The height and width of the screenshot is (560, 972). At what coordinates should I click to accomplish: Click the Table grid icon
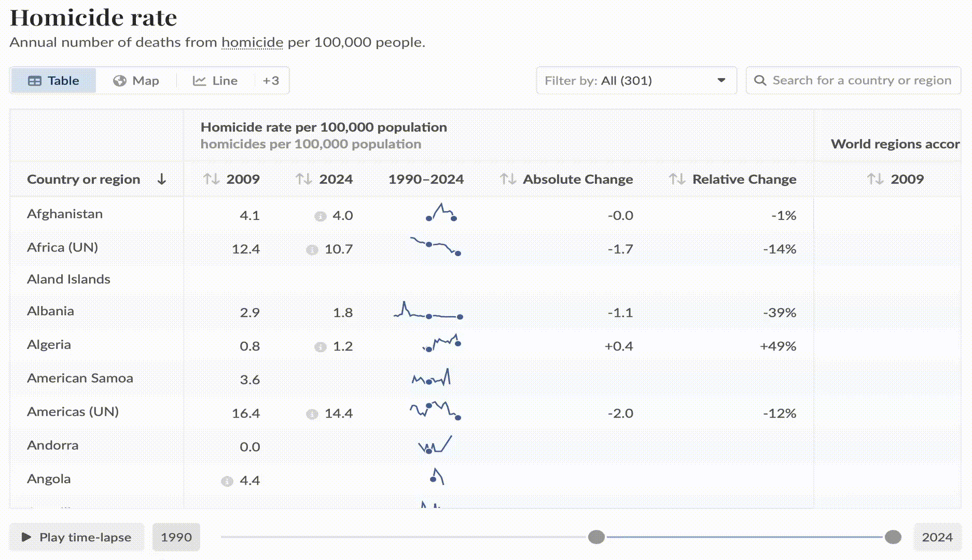click(35, 80)
